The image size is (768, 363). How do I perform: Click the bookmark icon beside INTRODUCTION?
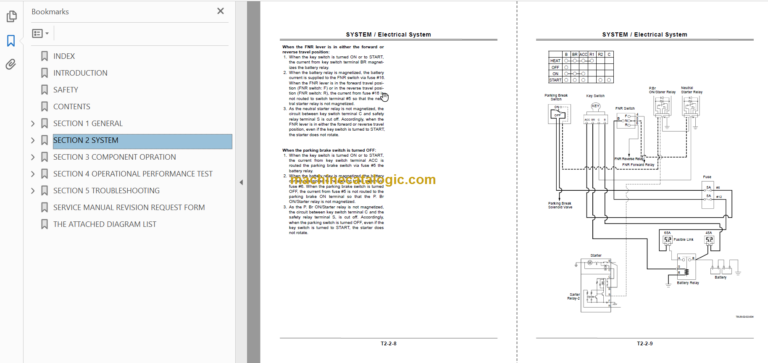click(44, 73)
